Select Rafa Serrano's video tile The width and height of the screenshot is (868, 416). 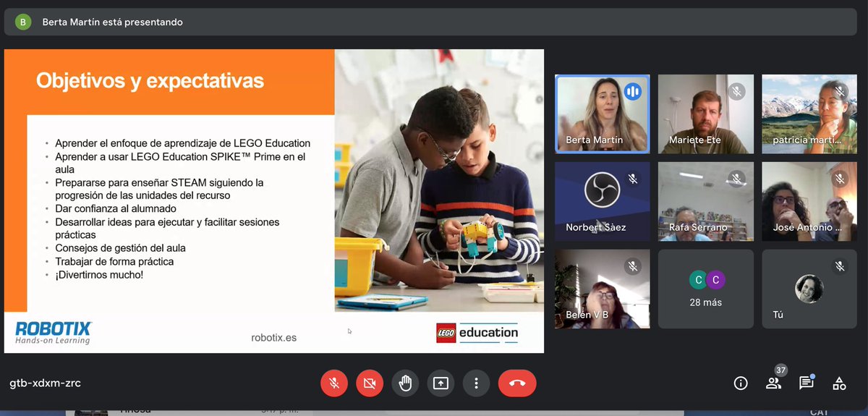coord(706,201)
